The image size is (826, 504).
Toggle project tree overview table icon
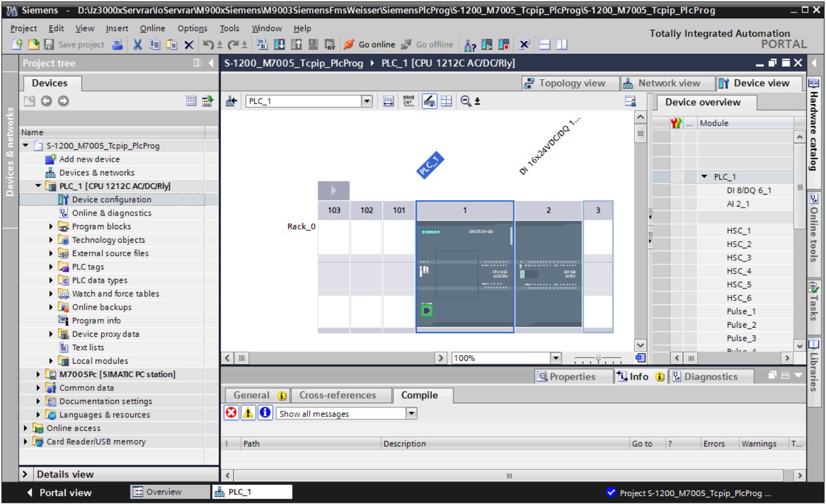coord(191,101)
